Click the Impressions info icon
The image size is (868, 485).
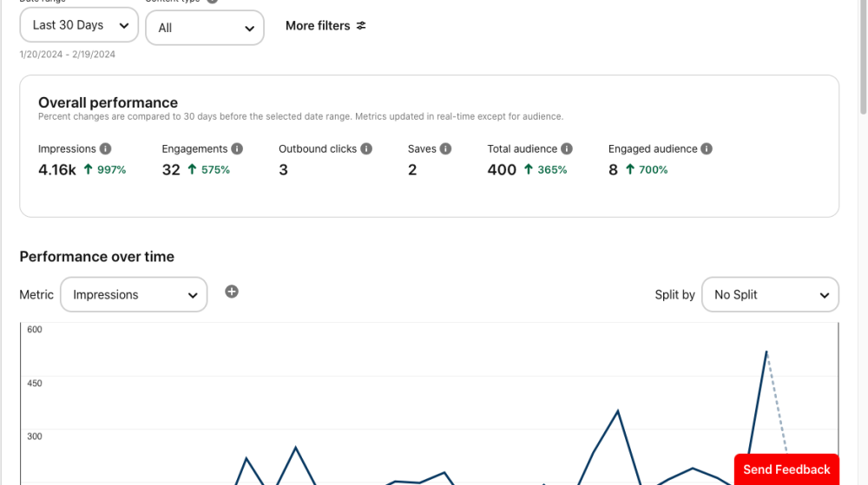[105, 149]
